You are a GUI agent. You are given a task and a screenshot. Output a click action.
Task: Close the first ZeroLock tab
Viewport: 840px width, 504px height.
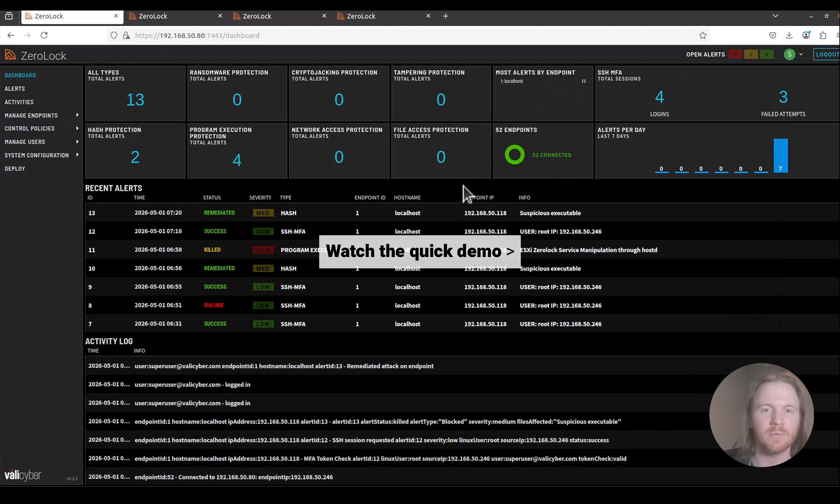pyautogui.click(x=116, y=16)
